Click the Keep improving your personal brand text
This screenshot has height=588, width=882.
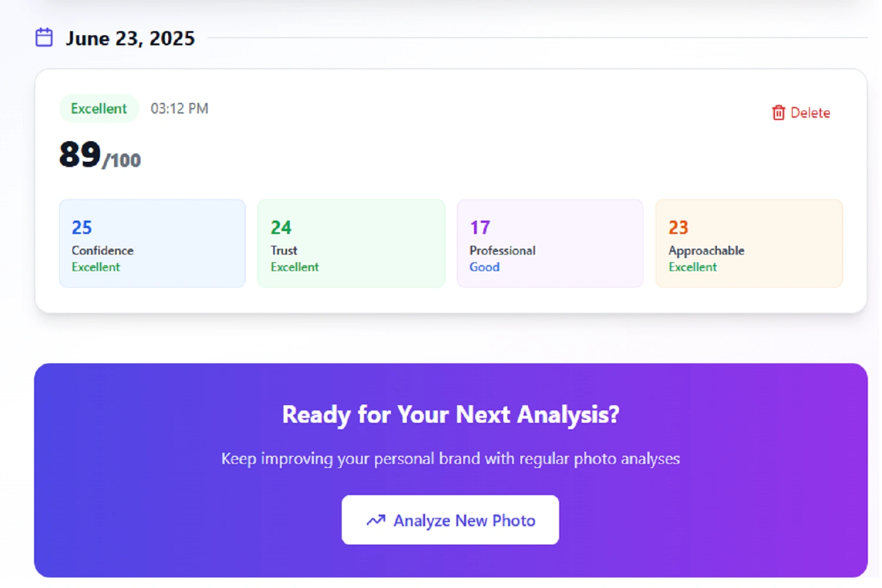pos(450,459)
